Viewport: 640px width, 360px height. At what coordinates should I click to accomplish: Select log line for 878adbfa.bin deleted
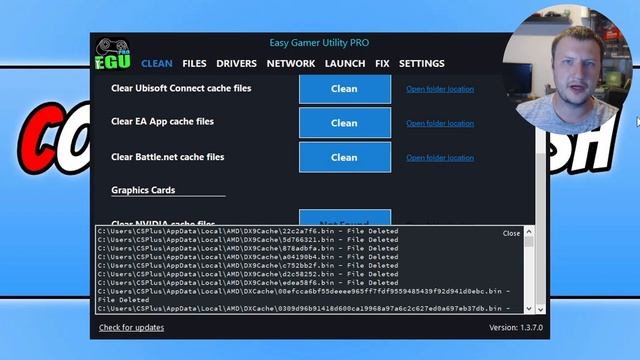click(x=248, y=248)
